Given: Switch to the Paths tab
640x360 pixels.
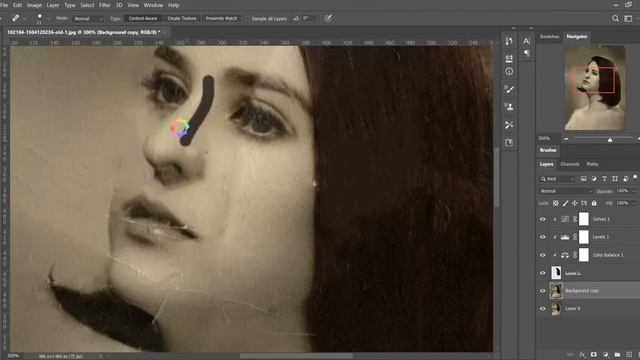Looking at the screenshot, I should point(592,164).
